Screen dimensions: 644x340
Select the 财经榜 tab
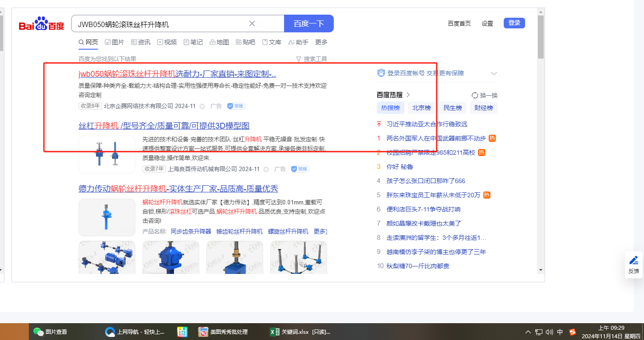[x=484, y=108]
